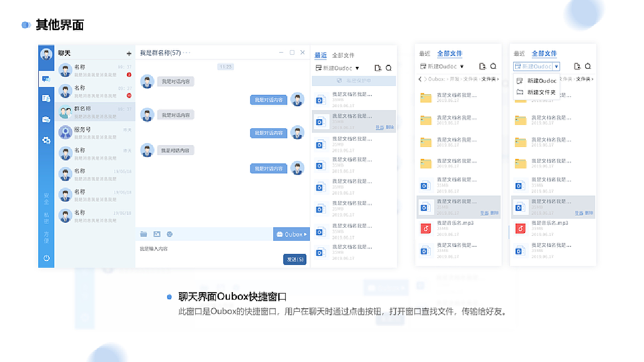Open the user avatar at sidebar top
The height and width of the screenshot is (362, 644).
46,54
